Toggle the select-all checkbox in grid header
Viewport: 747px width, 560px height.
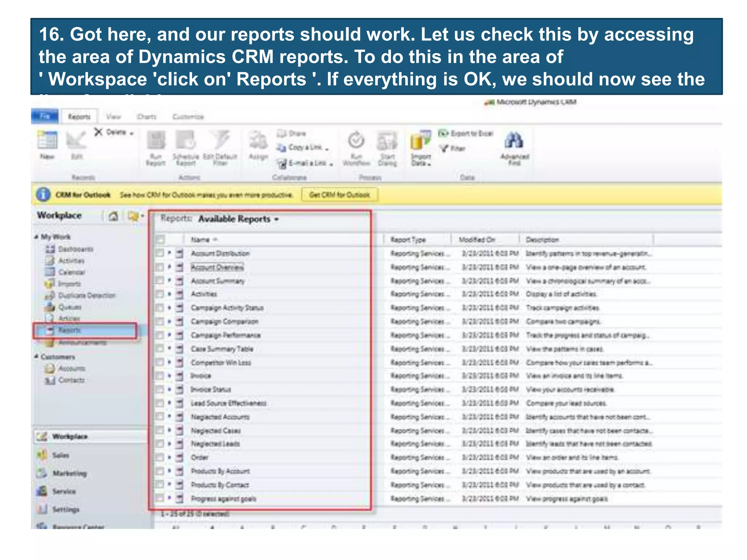[x=160, y=240]
